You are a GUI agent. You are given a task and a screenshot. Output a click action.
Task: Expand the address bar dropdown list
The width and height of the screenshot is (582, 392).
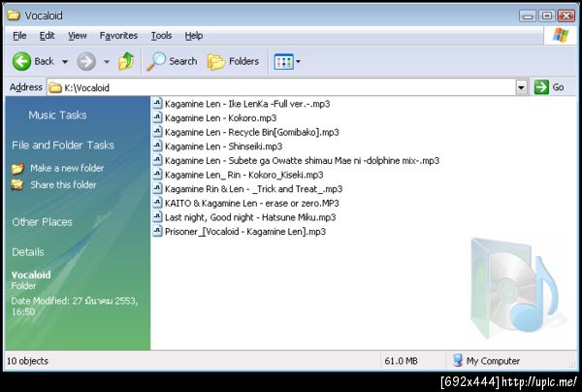(522, 87)
